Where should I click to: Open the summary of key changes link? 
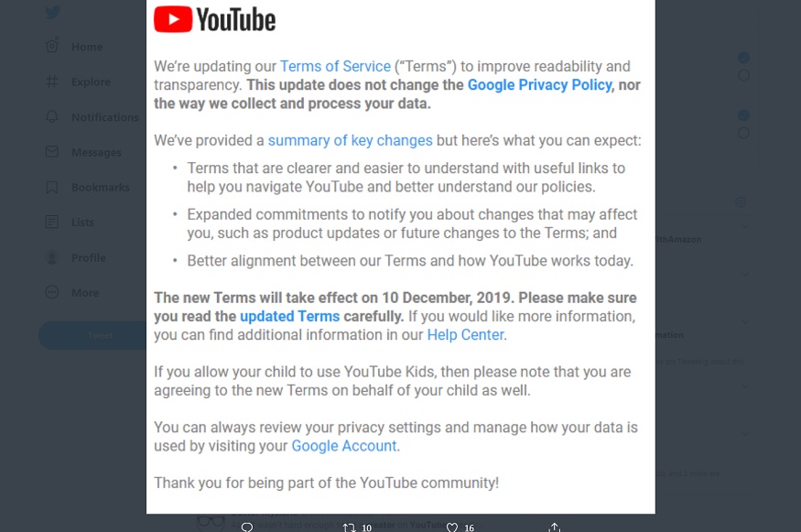click(x=350, y=140)
